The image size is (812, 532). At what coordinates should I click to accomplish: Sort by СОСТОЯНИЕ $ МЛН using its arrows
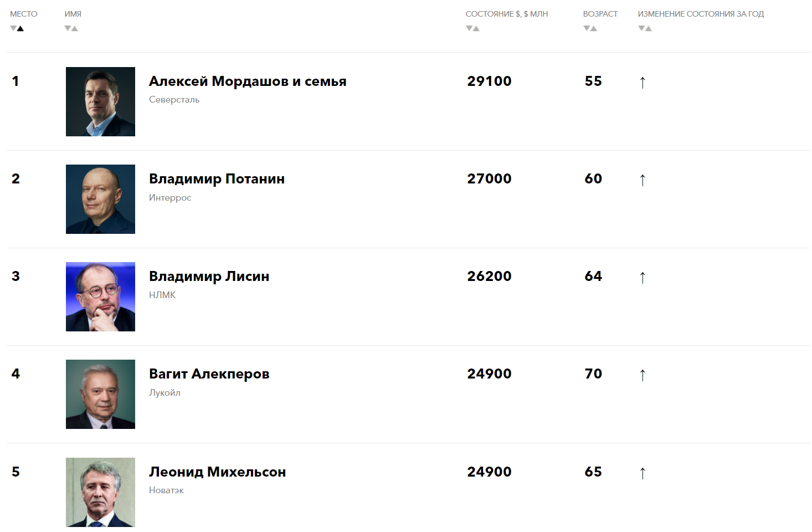(472, 28)
